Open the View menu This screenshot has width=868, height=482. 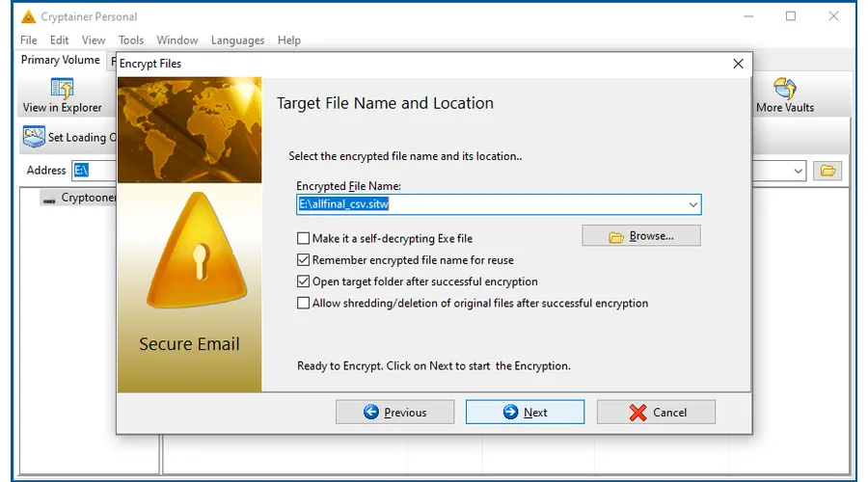point(94,40)
